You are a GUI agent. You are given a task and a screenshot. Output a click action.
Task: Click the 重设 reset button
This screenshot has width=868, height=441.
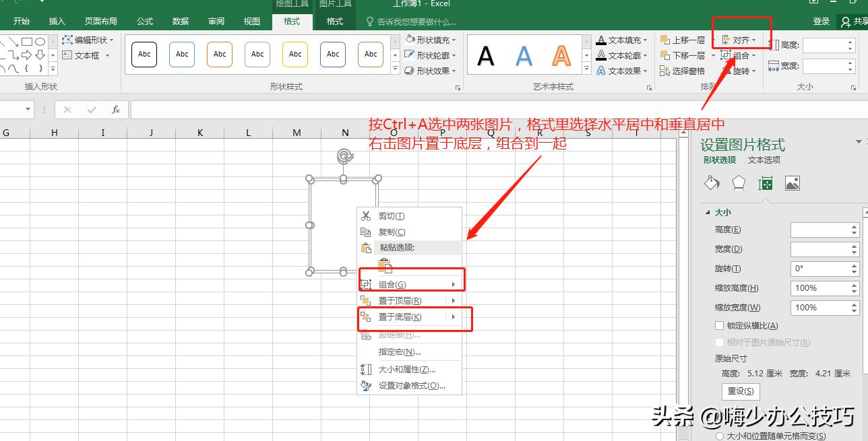coord(741,391)
